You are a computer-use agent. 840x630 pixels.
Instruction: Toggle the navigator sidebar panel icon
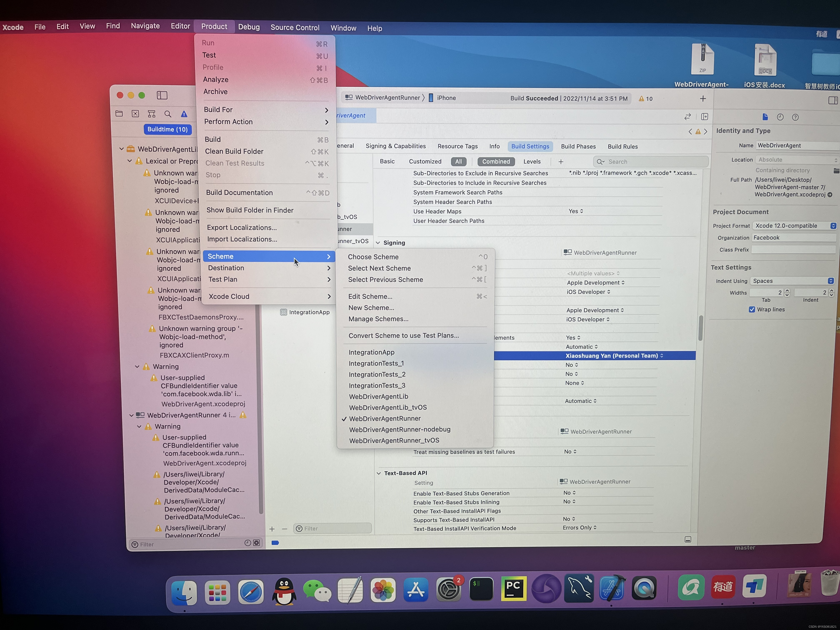tap(162, 95)
